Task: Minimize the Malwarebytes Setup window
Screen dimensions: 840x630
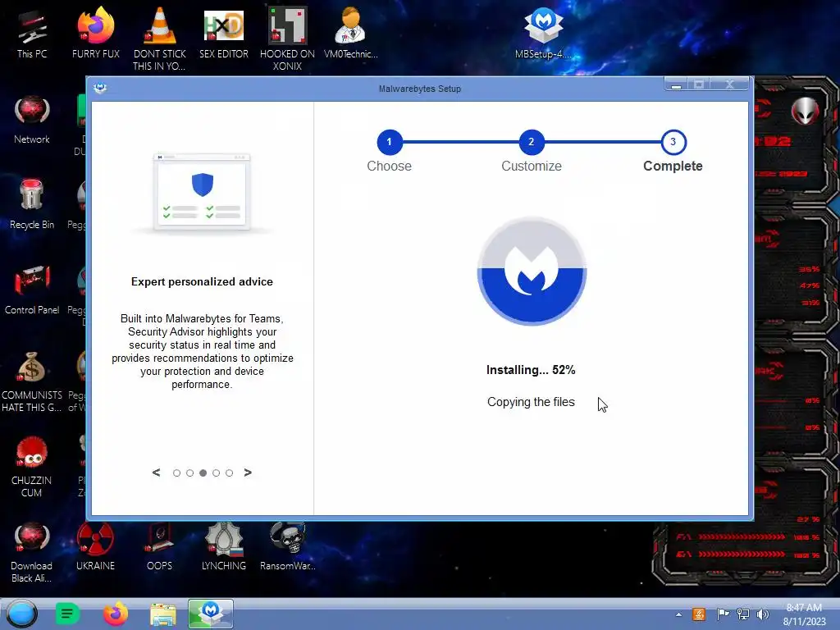Action: [x=677, y=84]
